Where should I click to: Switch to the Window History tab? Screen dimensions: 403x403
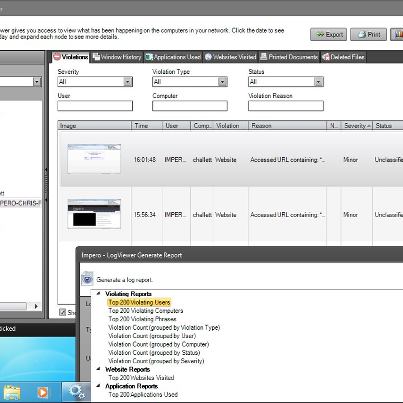pyautogui.click(x=117, y=57)
